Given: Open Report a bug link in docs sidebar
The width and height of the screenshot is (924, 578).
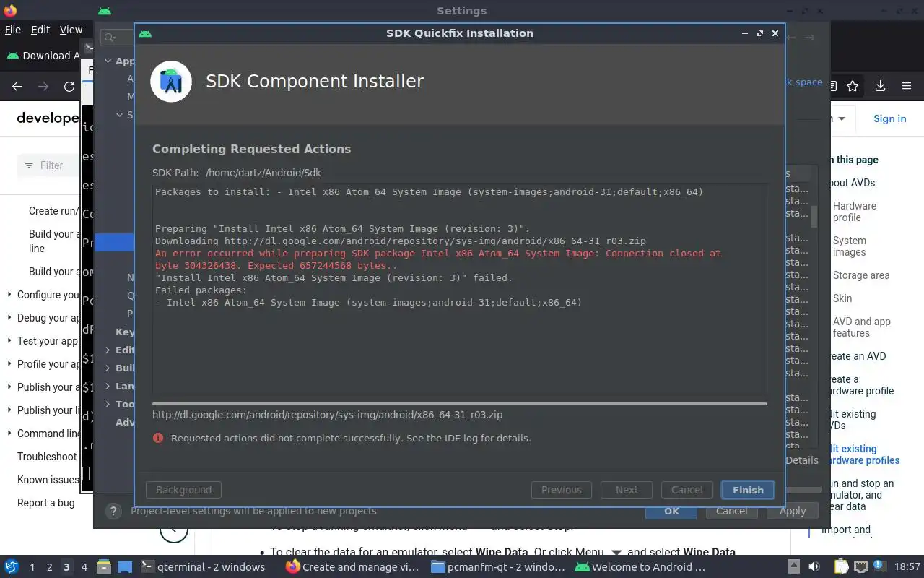Looking at the screenshot, I should point(46,503).
